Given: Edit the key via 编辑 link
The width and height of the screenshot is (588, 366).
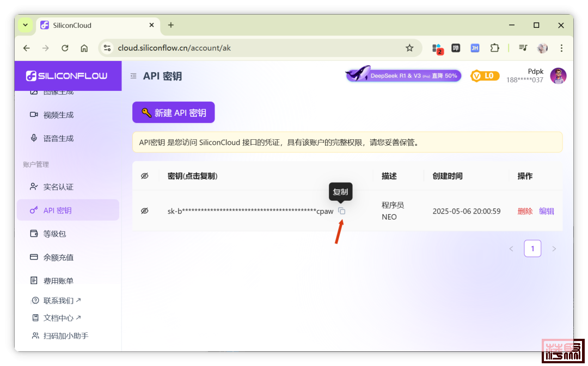Looking at the screenshot, I should (x=547, y=212).
